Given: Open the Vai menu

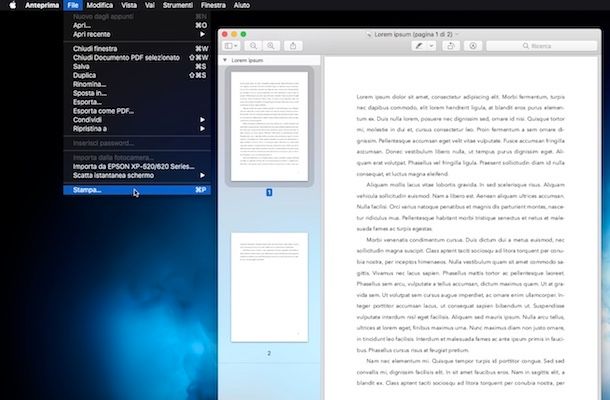Looking at the screenshot, I should [150, 5].
